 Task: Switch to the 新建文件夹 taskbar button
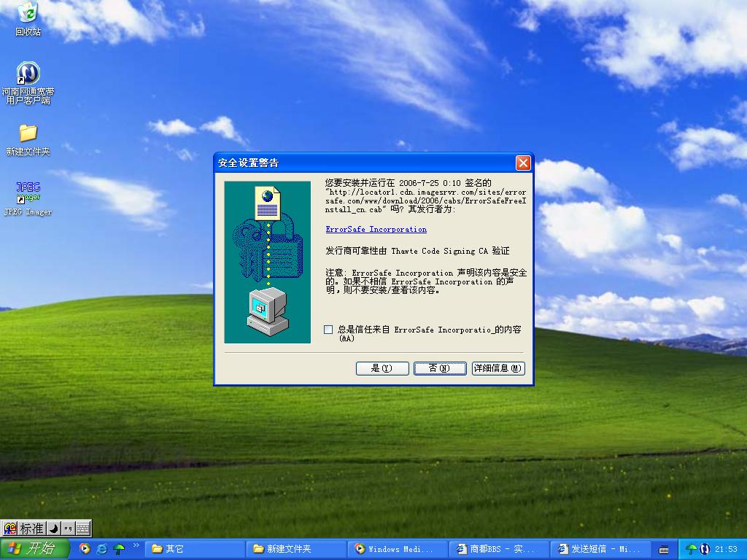point(296,549)
